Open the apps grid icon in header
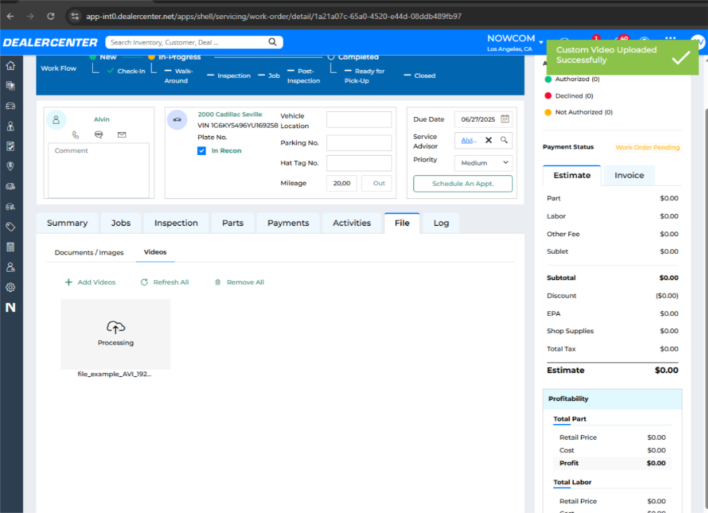The image size is (708, 513). pos(671,40)
